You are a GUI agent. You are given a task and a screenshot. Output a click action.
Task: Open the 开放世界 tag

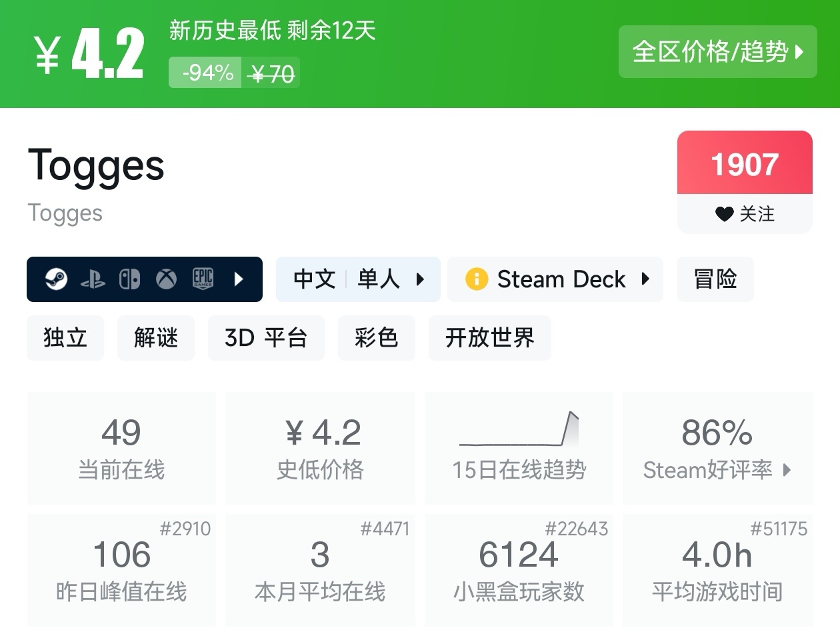click(x=489, y=337)
